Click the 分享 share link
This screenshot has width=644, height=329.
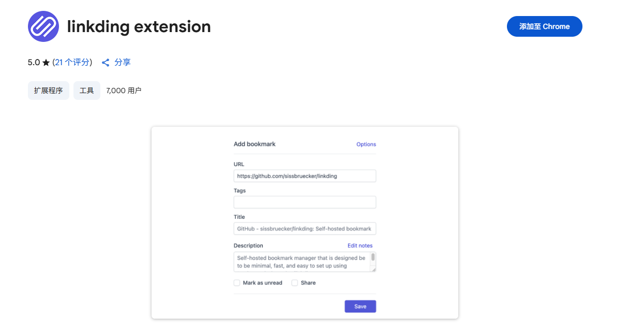123,62
